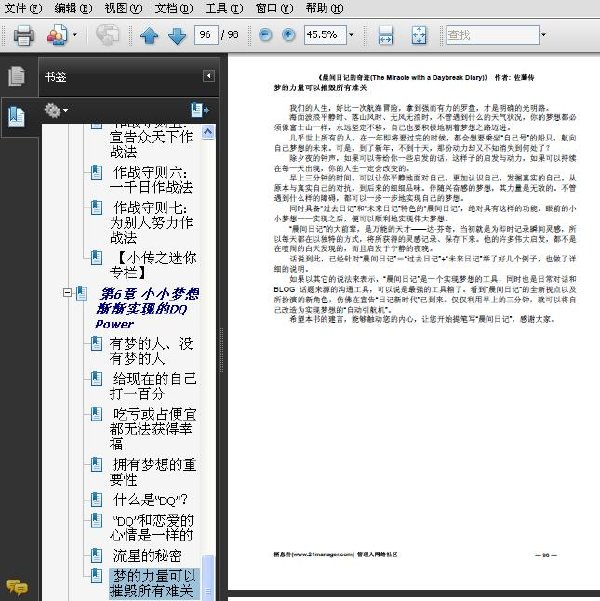
Task: Click the Print icon in toolbar
Action: point(24,35)
